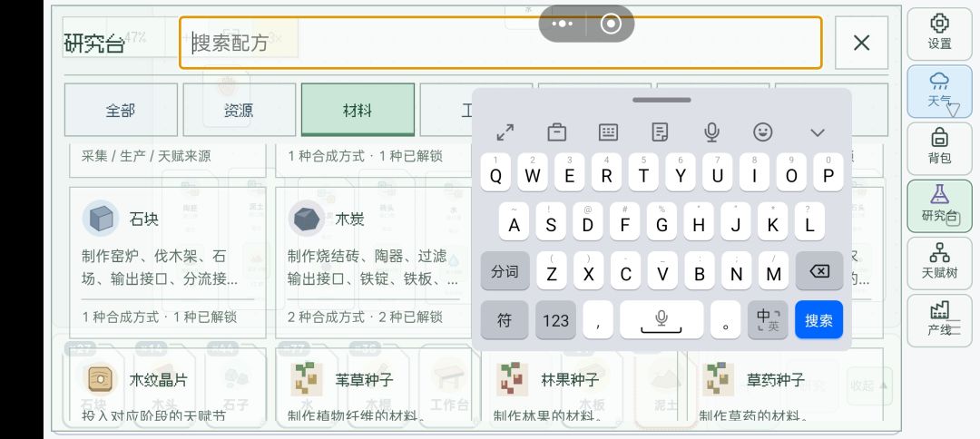This screenshot has height=439, width=980.
Task: Click the 林果种子 item name text
Action: (x=570, y=380)
